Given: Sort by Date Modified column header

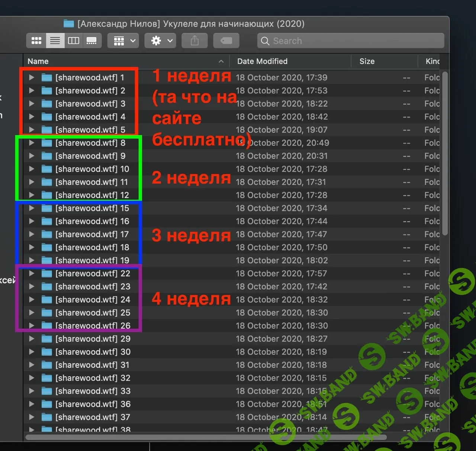Looking at the screenshot, I should click(262, 61).
